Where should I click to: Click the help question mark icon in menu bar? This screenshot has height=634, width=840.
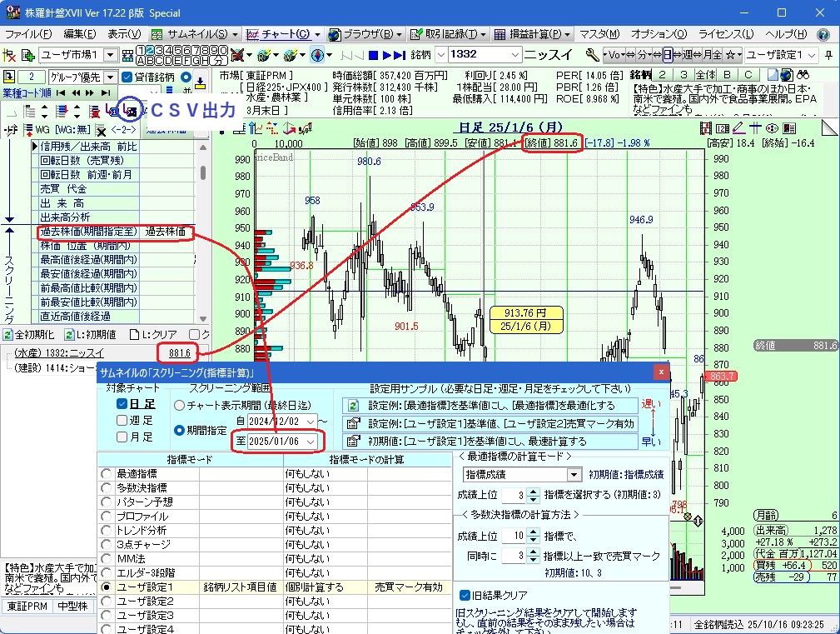point(823,34)
